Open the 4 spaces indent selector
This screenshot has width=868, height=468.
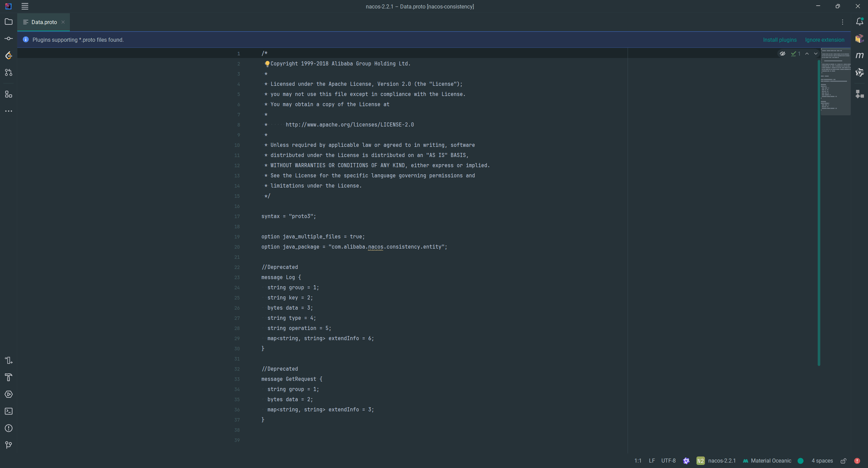pos(822,461)
